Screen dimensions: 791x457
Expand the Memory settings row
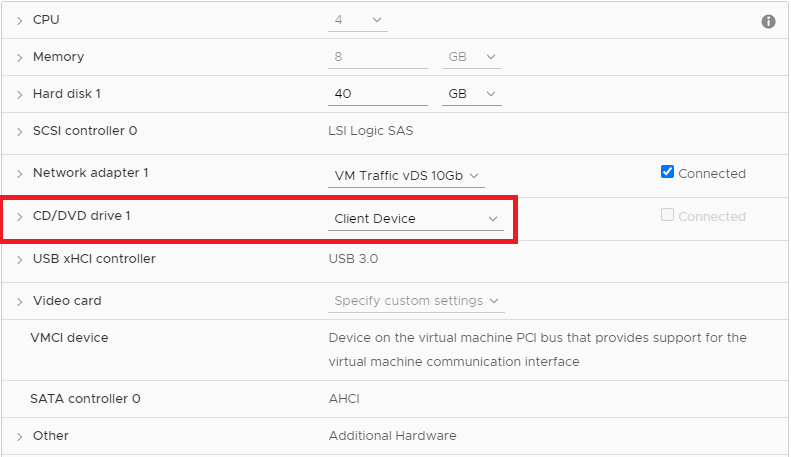19,58
